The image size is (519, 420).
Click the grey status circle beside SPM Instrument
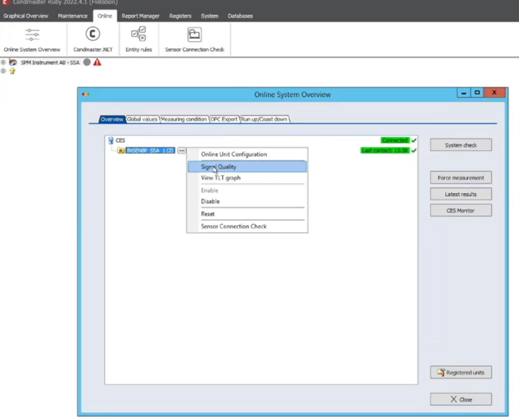[x=87, y=62]
